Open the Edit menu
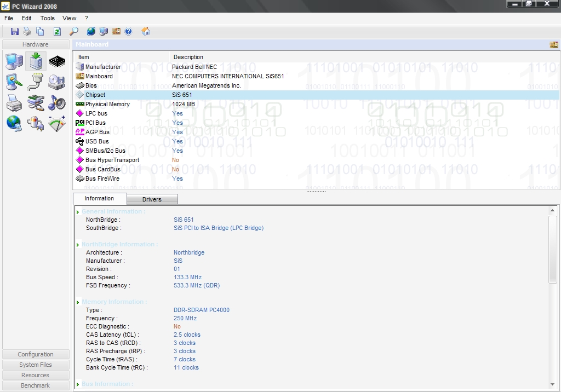 coord(26,18)
